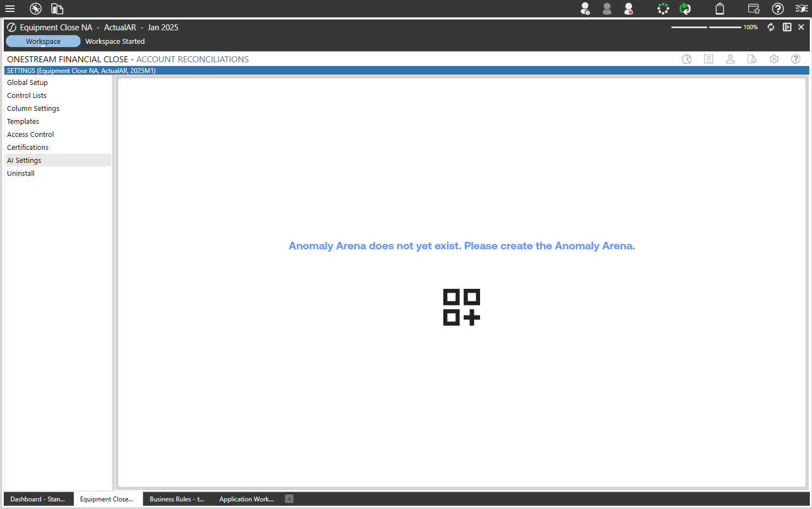Switch to the Business Rules tab
Image resolution: width=812 pixels, height=509 pixels.
point(177,499)
